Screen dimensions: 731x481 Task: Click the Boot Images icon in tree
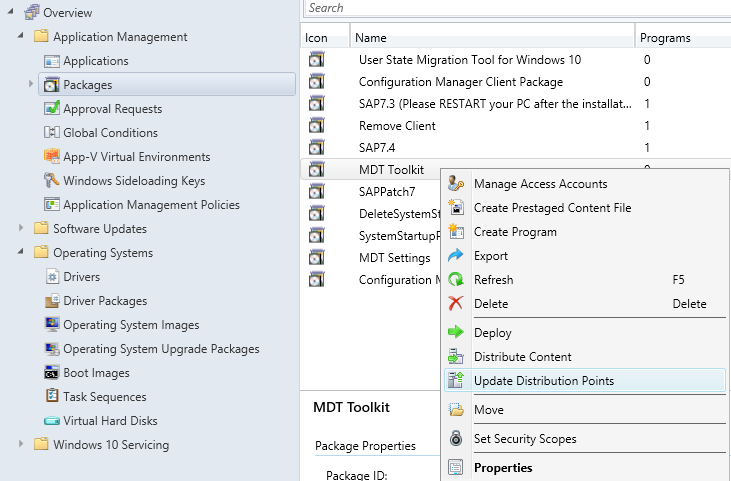coord(52,373)
